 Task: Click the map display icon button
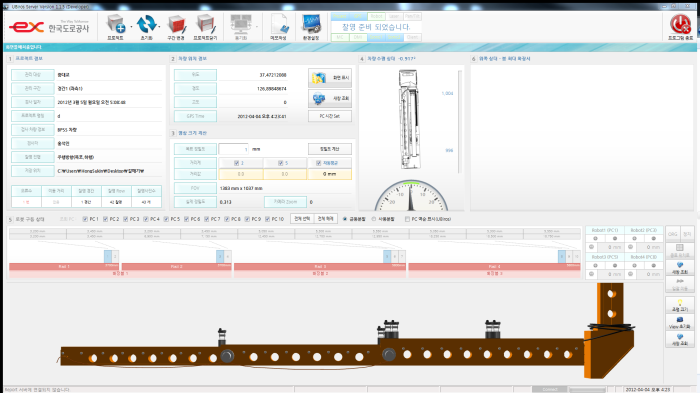coord(329,78)
